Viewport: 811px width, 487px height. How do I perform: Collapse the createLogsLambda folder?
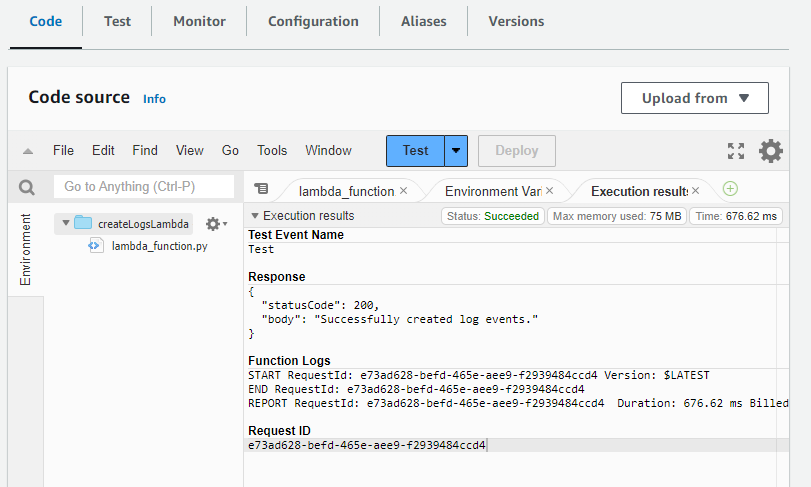click(63, 224)
